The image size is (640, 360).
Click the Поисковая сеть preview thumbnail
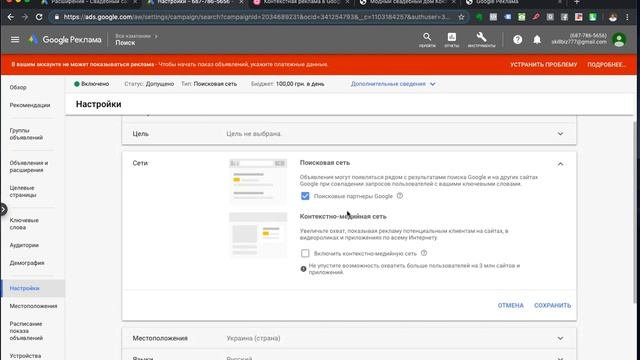point(258,181)
